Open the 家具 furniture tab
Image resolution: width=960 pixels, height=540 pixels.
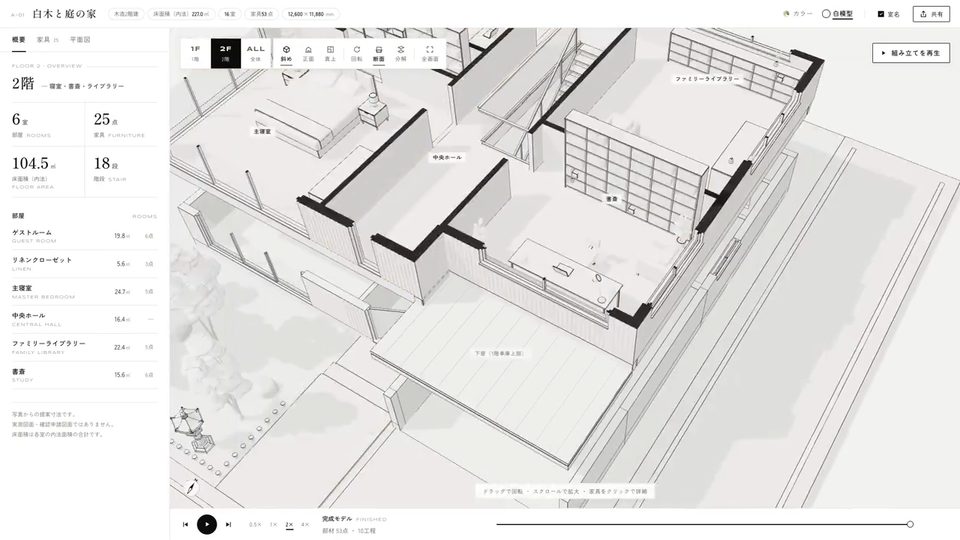(x=47, y=40)
